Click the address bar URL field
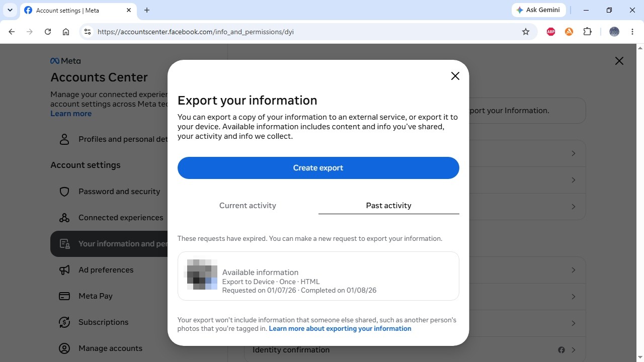The width and height of the screenshot is (644, 362). pos(307,32)
